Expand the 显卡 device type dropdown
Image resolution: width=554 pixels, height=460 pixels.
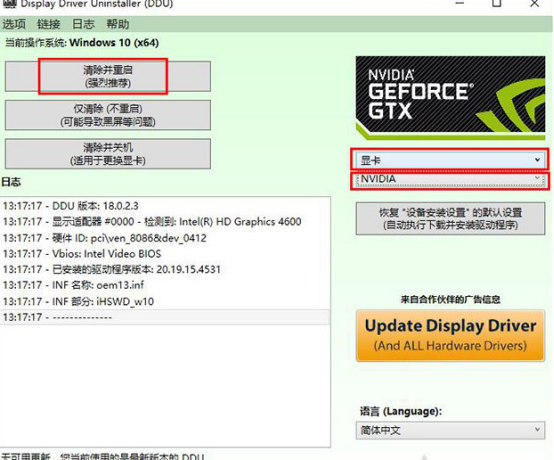click(x=450, y=160)
